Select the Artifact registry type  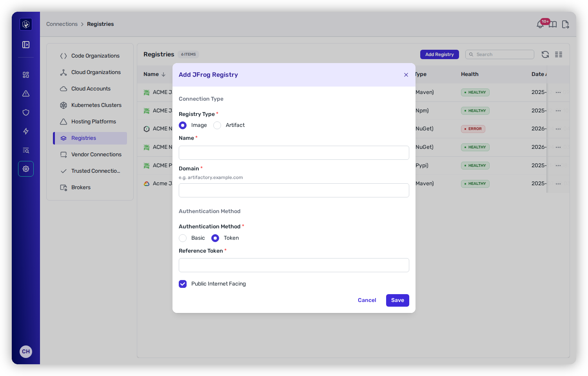coord(217,125)
